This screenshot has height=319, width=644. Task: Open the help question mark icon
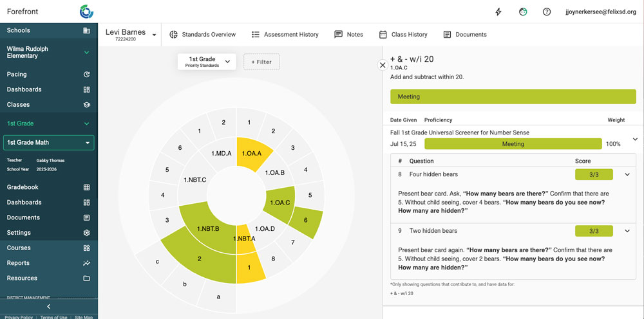[547, 12]
